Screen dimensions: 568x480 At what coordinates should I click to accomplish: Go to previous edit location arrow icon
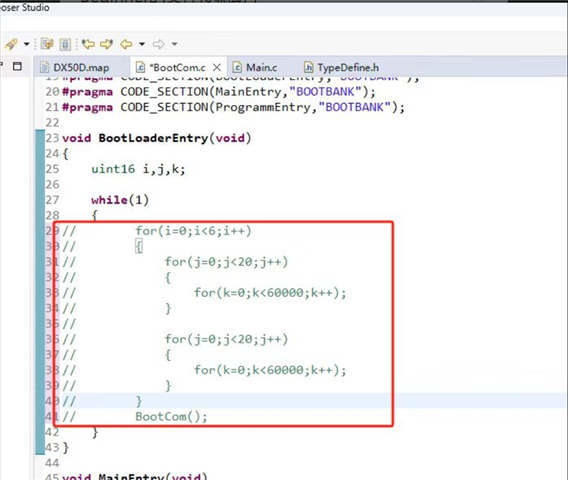pyautogui.click(x=88, y=44)
